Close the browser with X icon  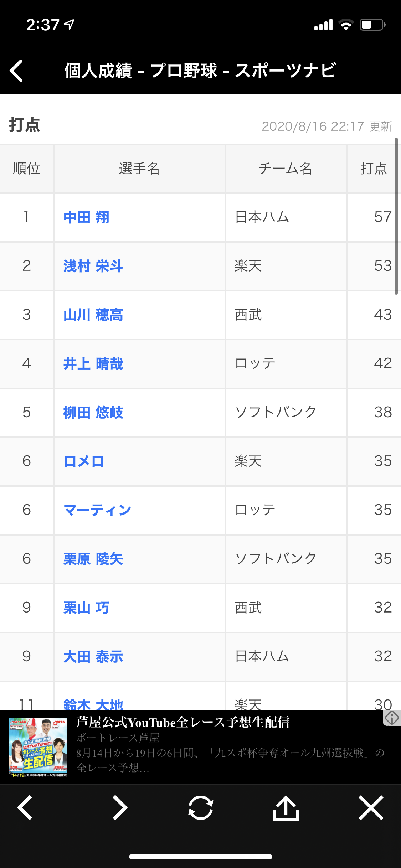click(x=371, y=807)
